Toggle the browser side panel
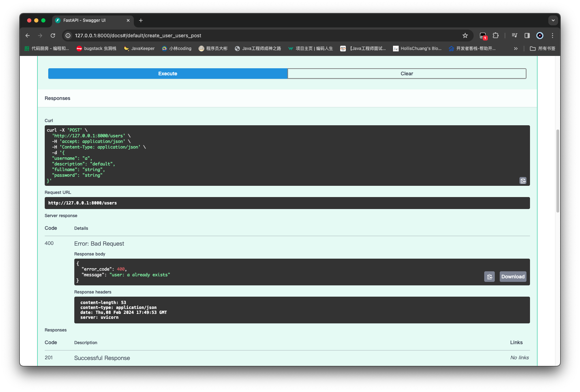The width and height of the screenshot is (580, 392). [x=527, y=36]
